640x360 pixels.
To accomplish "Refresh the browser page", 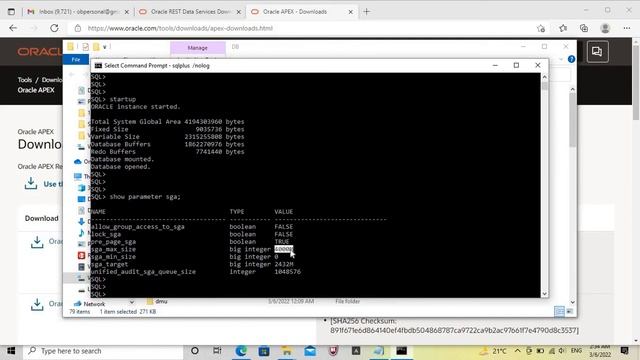I will (54, 28).
